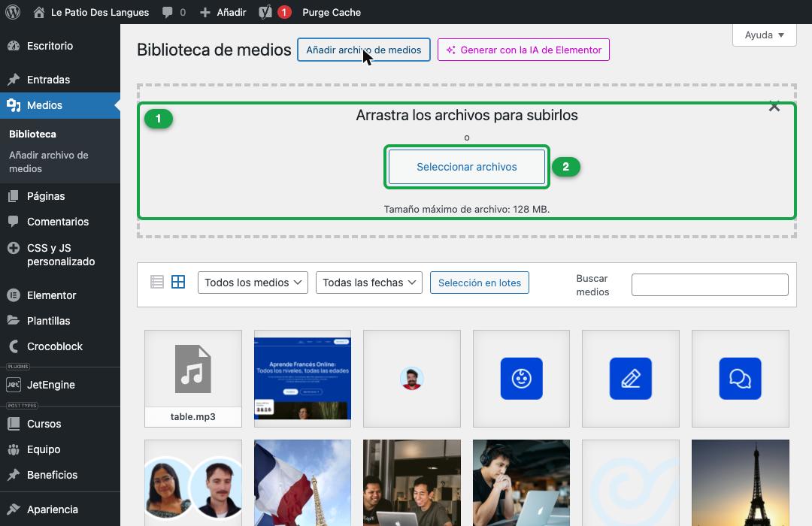812x526 pixels.
Task: Open Elementor menu
Action: (x=60, y=295)
